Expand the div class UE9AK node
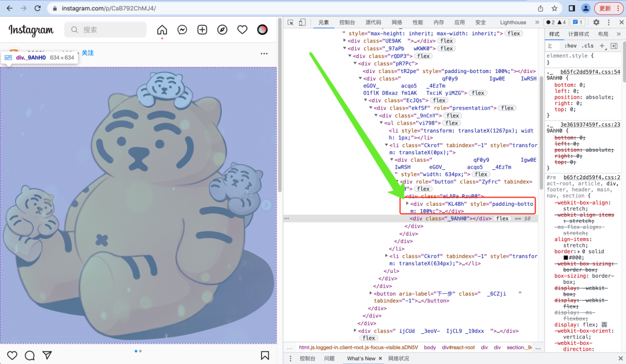Screen dimensions: 626x364 (345, 41)
